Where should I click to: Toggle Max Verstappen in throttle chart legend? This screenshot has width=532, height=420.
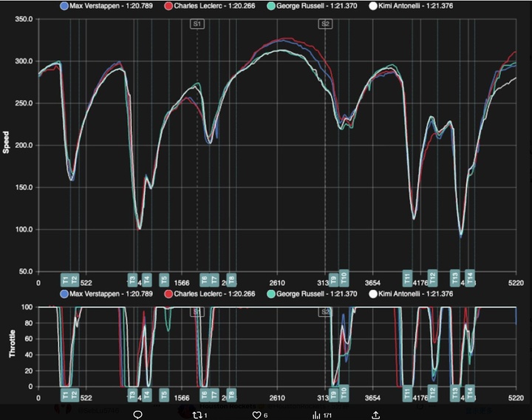click(65, 294)
